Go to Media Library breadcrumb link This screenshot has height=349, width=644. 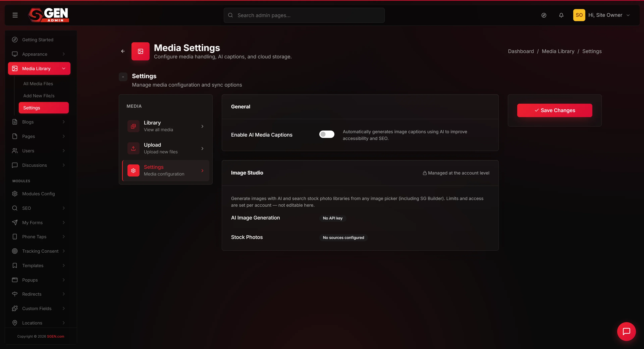point(558,51)
